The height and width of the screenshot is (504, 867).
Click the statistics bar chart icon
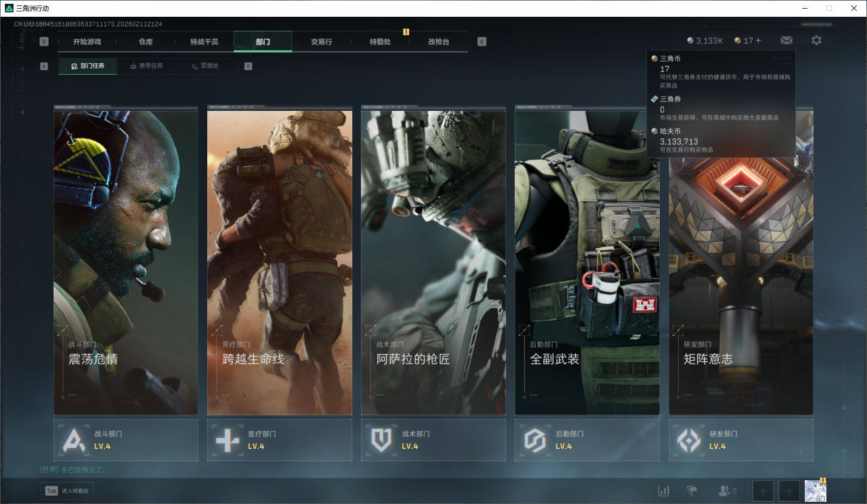pos(664,490)
